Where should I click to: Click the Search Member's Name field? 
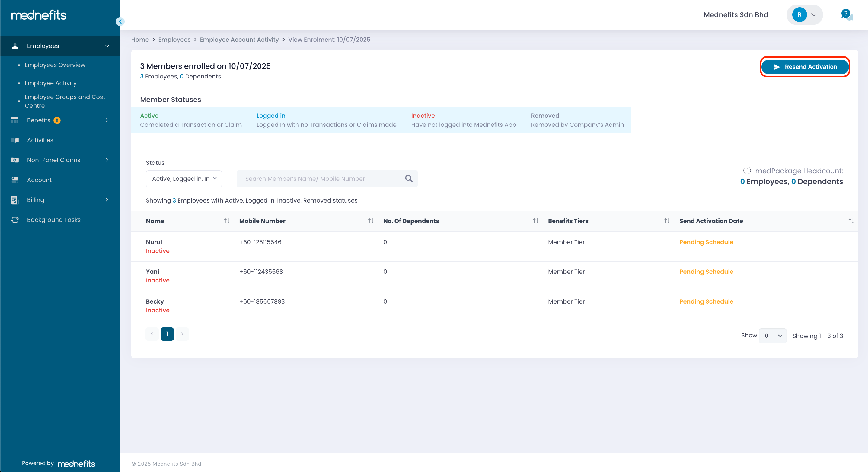click(x=320, y=179)
